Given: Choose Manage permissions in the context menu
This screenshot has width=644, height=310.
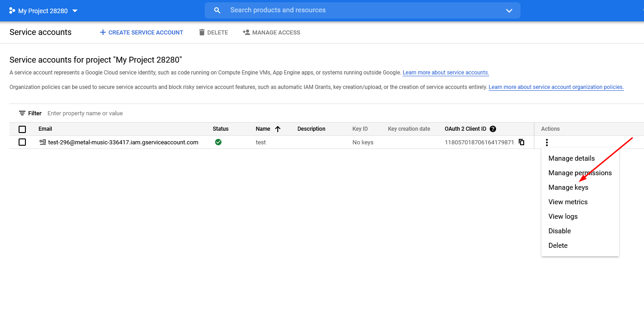Looking at the screenshot, I should (x=580, y=173).
